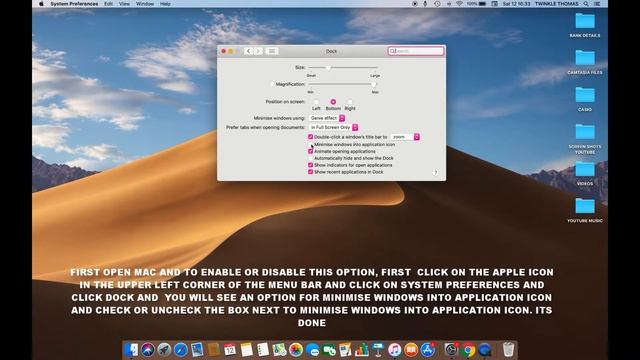Open In Full Screen Only tabs dropdown
The height and width of the screenshot is (360, 640).
click(333, 127)
